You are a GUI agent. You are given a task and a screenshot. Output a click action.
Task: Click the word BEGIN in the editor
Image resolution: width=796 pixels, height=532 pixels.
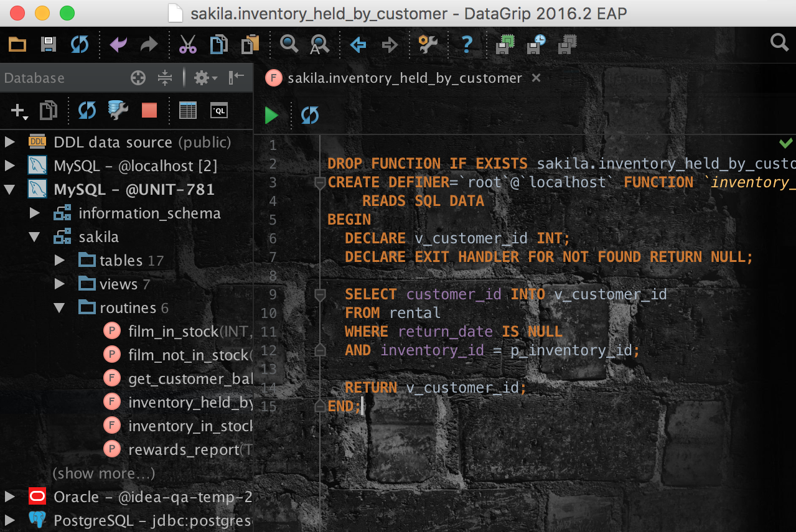tap(349, 220)
